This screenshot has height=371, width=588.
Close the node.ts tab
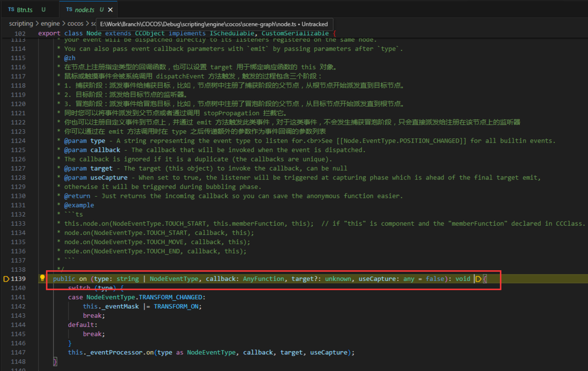point(110,10)
